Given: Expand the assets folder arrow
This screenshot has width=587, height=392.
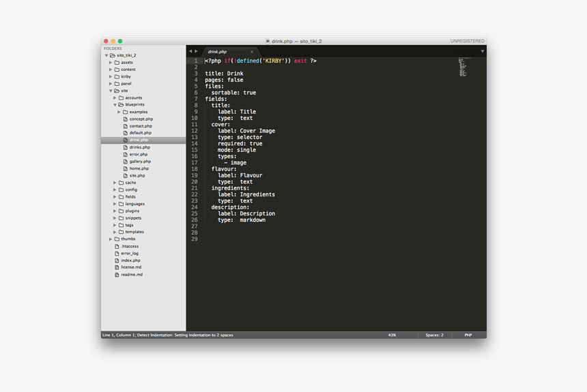Looking at the screenshot, I should click(x=111, y=63).
